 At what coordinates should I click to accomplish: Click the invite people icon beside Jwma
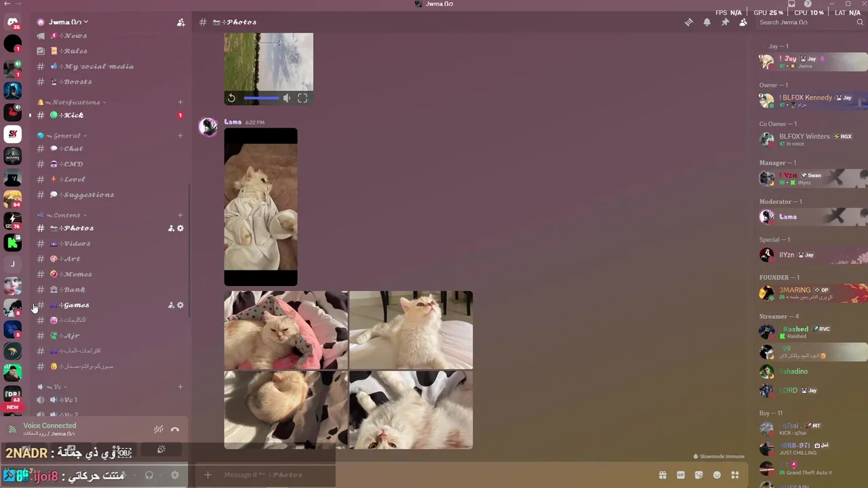pyautogui.click(x=180, y=22)
